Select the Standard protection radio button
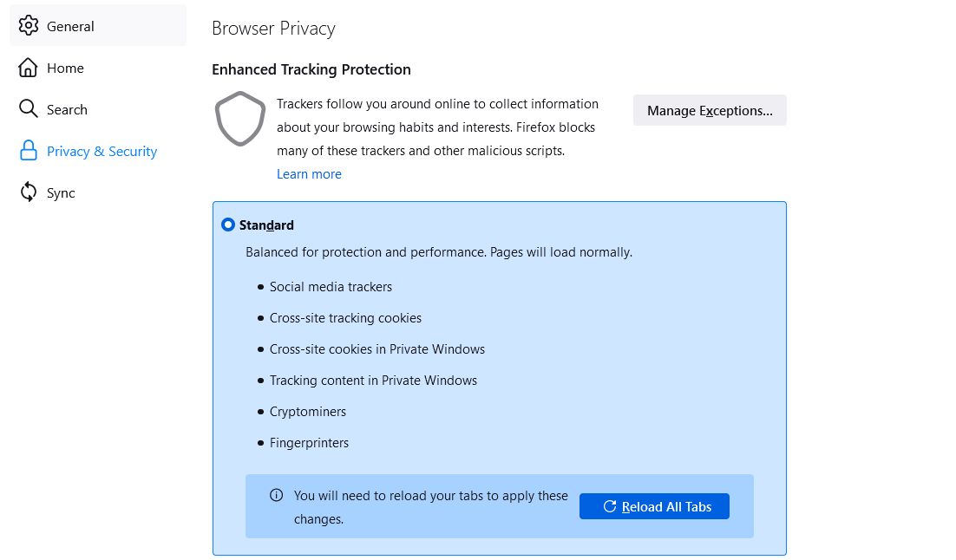Image resolution: width=956 pixels, height=560 pixels. click(228, 225)
